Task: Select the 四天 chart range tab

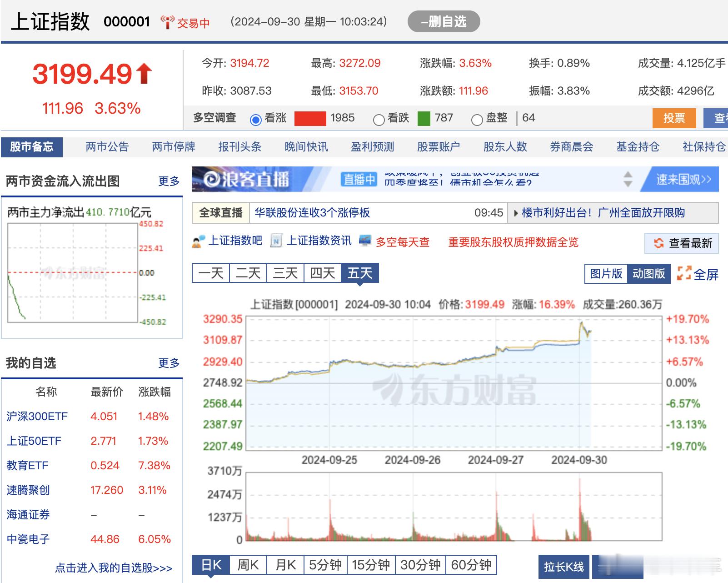Action: (x=323, y=273)
